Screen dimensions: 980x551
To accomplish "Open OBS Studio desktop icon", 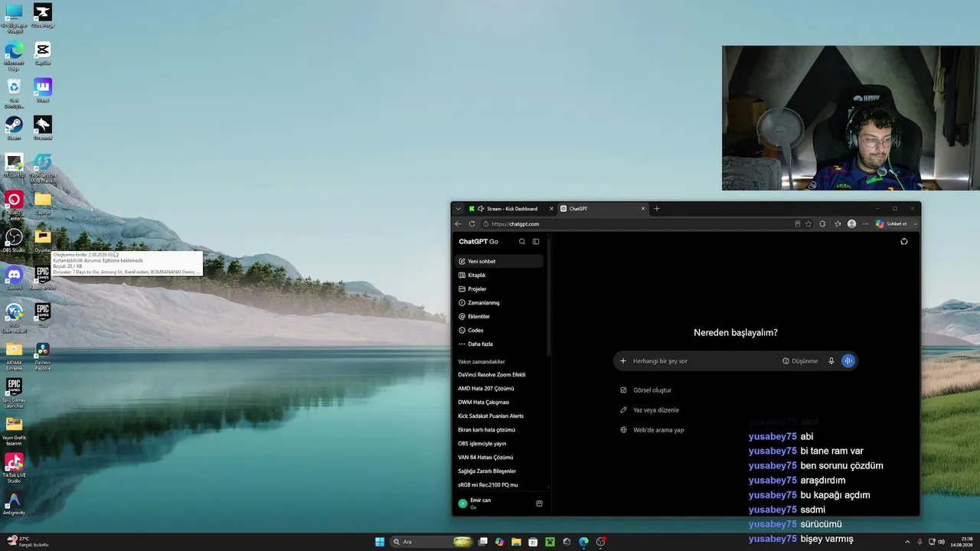I will pyautogui.click(x=14, y=240).
